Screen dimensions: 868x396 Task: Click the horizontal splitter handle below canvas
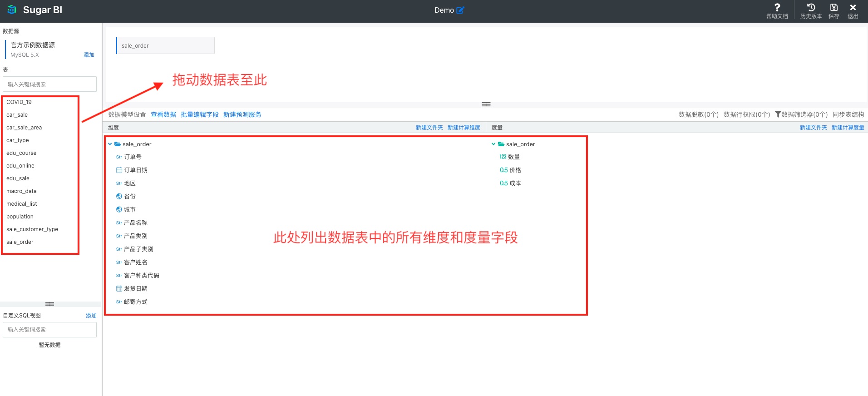pyautogui.click(x=486, y=104)
